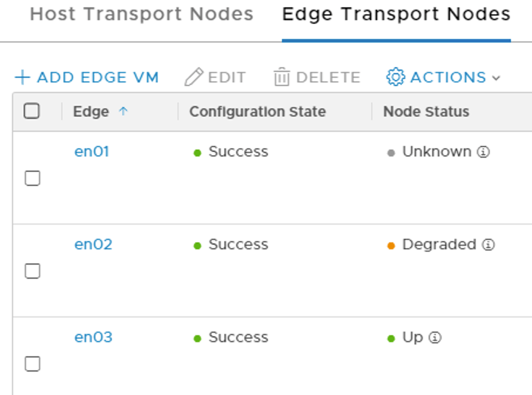Check the box for the en01 row
Screen dimensions: 532x395
pos(32,179)
